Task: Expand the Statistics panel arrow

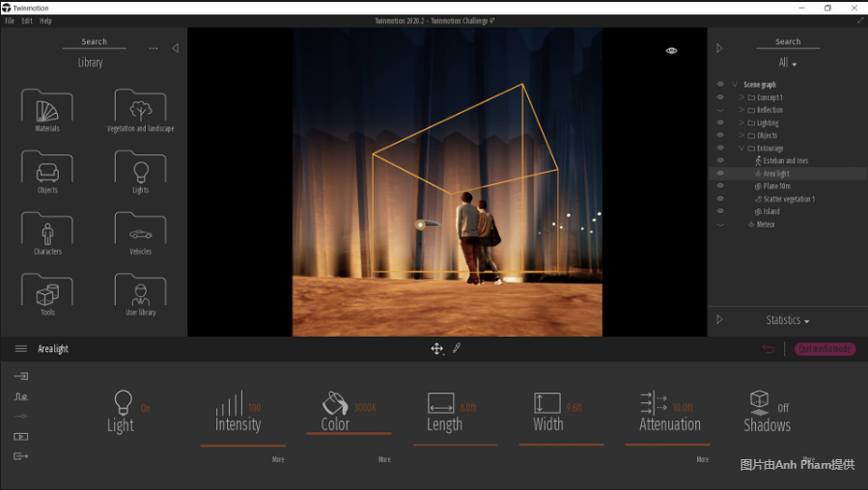Action: click(719, 319)
